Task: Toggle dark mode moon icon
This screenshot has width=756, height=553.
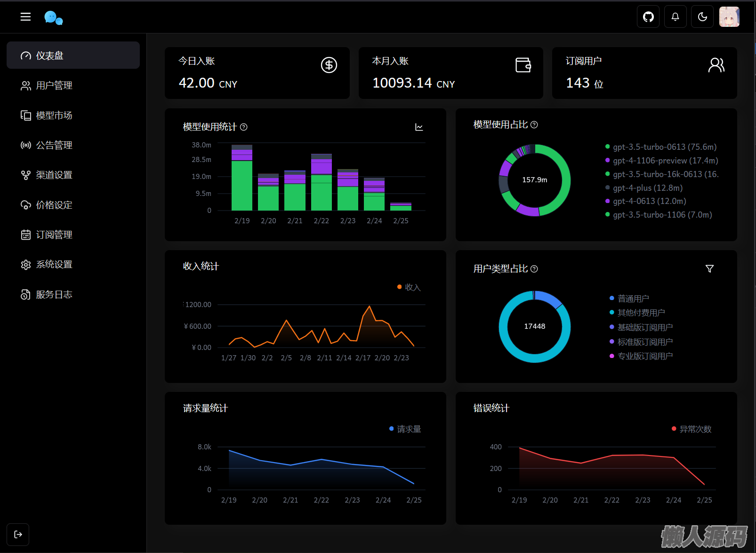Action: [702, 17]
